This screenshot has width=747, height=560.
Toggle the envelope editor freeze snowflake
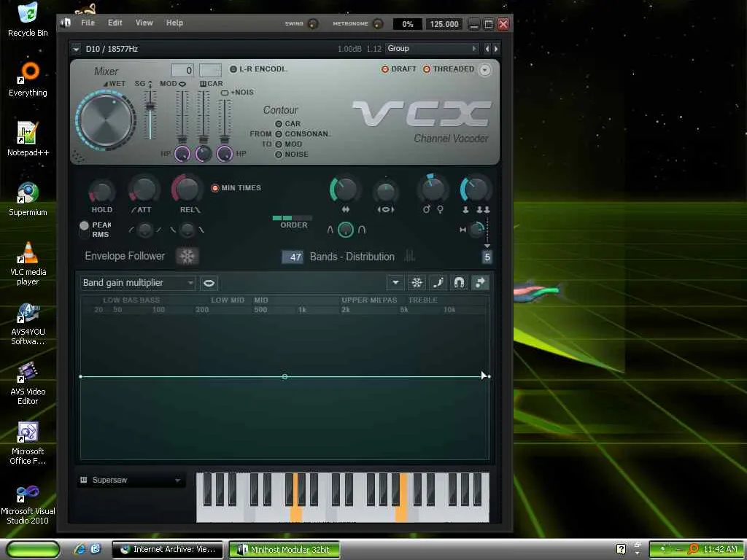pyautogui.click(x=417, y=283)
